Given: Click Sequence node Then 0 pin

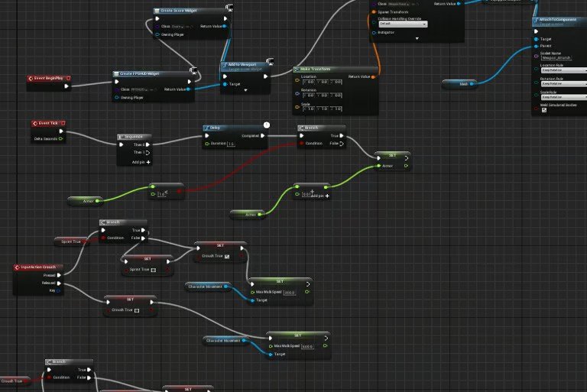Looking at the screenshot, I should (148, 144).
